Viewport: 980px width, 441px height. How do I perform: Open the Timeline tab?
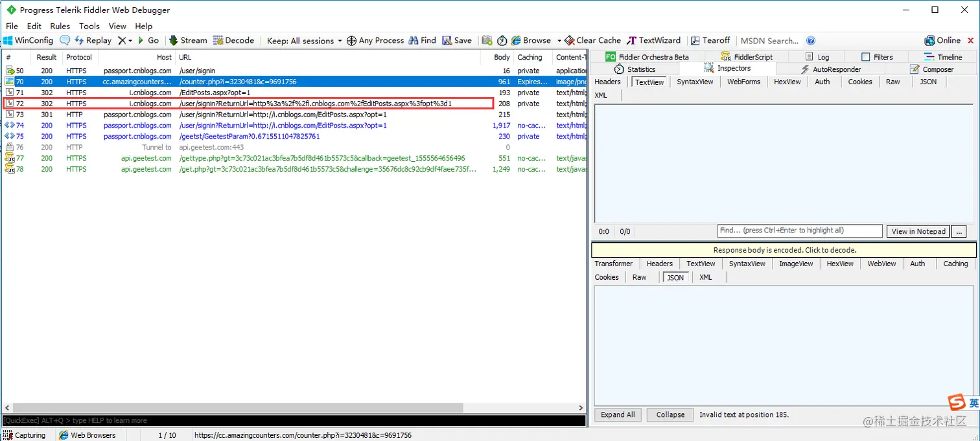[x=943, y=57]
